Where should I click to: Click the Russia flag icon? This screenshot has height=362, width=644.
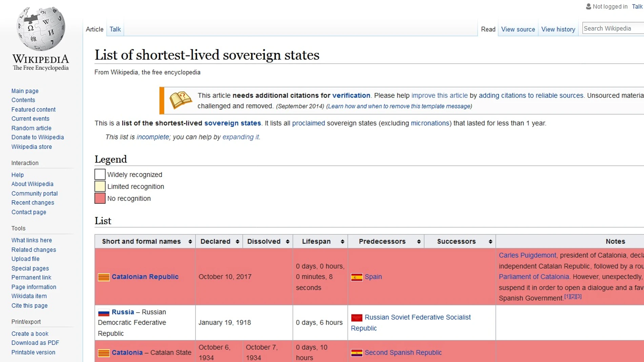(104, 312)
